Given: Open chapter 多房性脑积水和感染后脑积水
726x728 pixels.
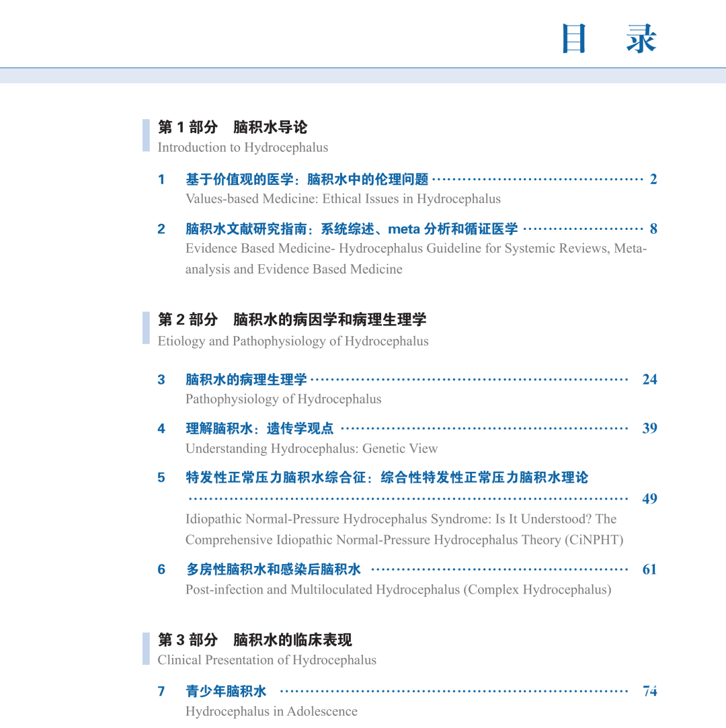Looking at the screenshot, I should click(x=274, y=569).
